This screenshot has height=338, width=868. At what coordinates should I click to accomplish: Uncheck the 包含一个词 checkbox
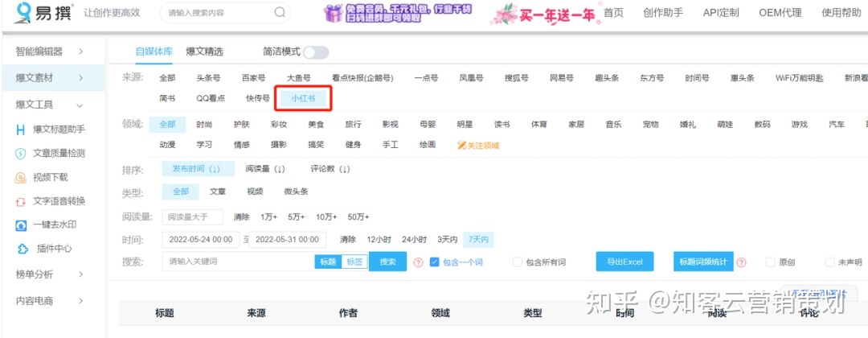434,262
